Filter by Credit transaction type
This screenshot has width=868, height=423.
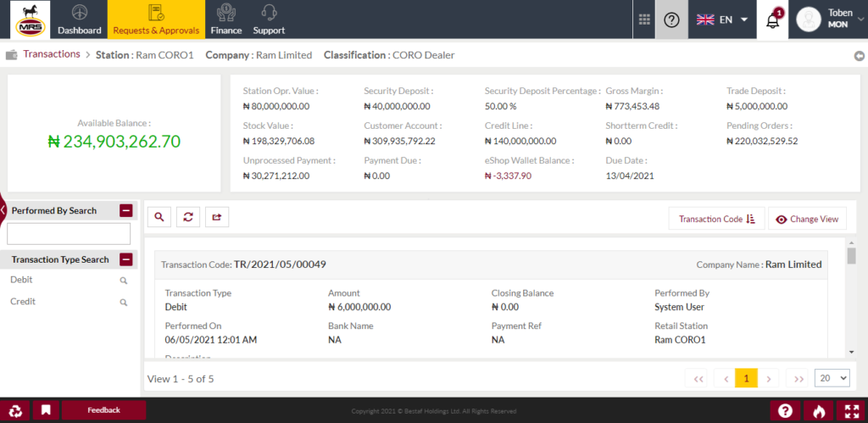click(23, 302)
